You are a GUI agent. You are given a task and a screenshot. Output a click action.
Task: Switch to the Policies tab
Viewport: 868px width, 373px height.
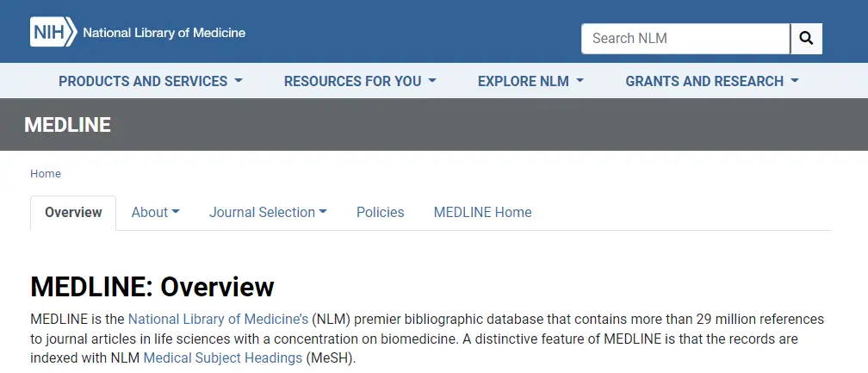click(x=381, y=213)
